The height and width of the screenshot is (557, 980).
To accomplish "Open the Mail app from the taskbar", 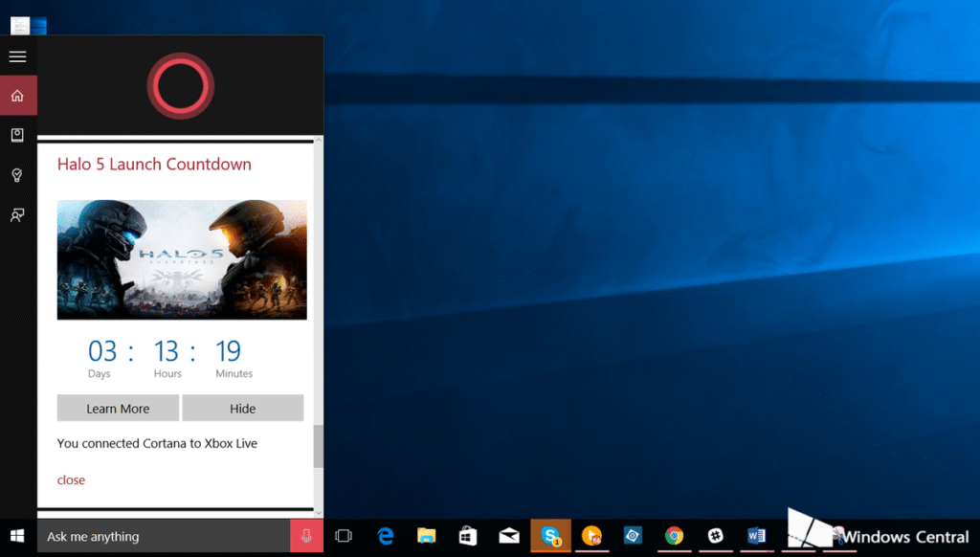I will click(x=508, y=536).
